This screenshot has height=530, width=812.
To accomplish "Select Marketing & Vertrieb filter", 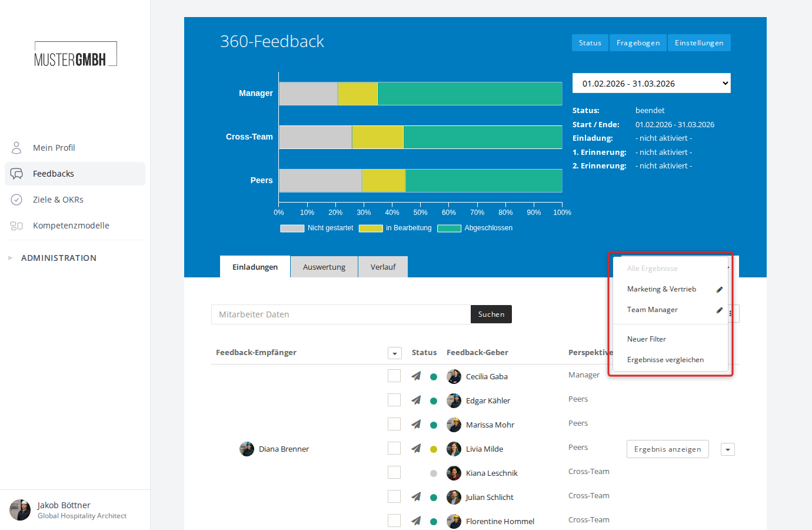I will point(661,289).
